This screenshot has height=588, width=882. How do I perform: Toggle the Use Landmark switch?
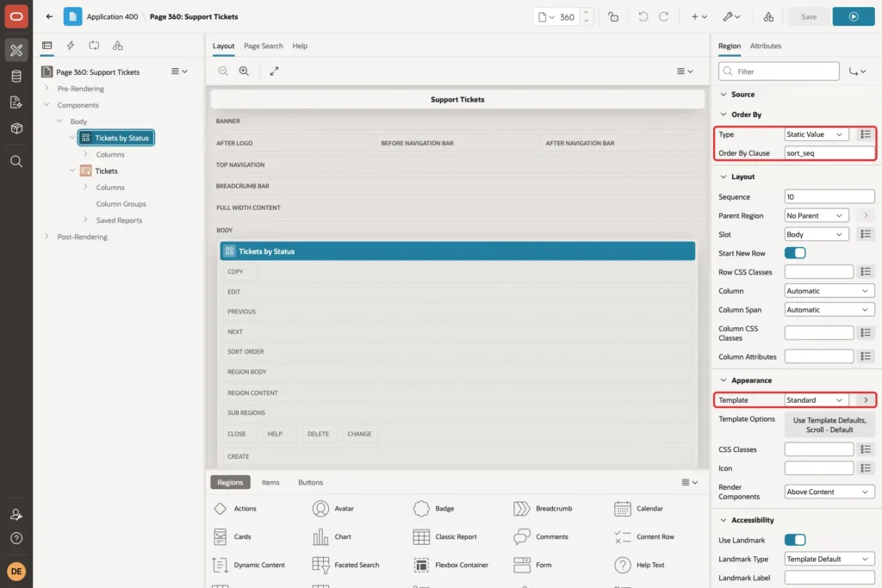pos(795,540)
